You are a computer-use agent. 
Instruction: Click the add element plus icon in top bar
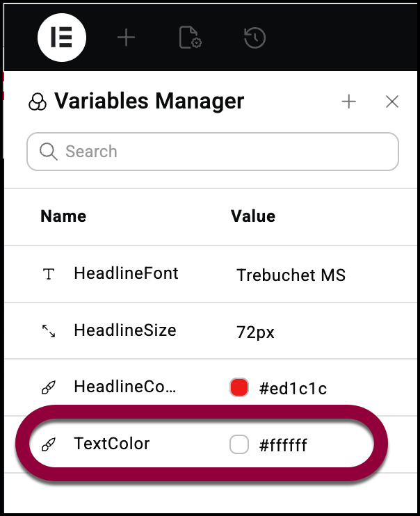pos(126,38)
